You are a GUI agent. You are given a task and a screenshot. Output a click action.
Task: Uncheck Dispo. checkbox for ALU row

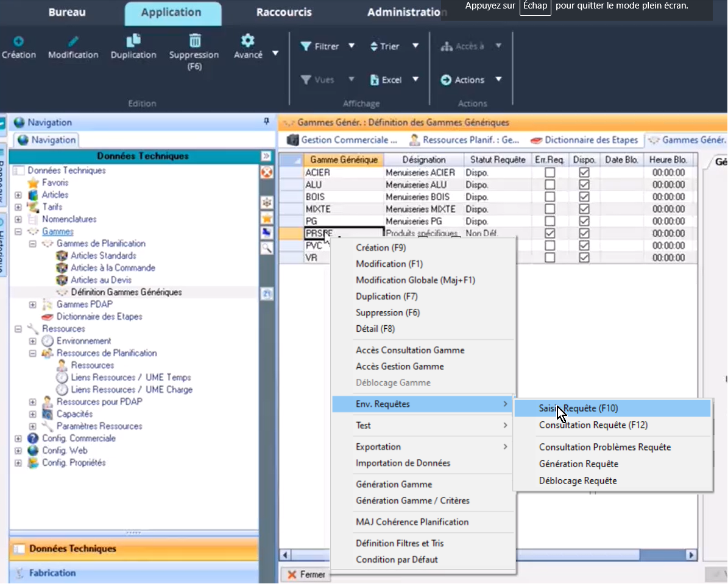pyautogui.click(x=584, y=185)
